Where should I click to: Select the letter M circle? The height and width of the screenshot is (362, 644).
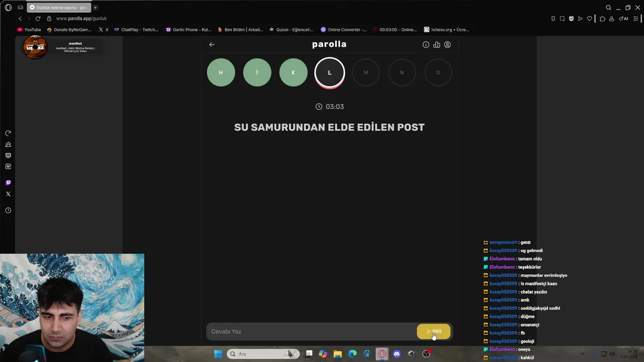[x=366, y=72]
